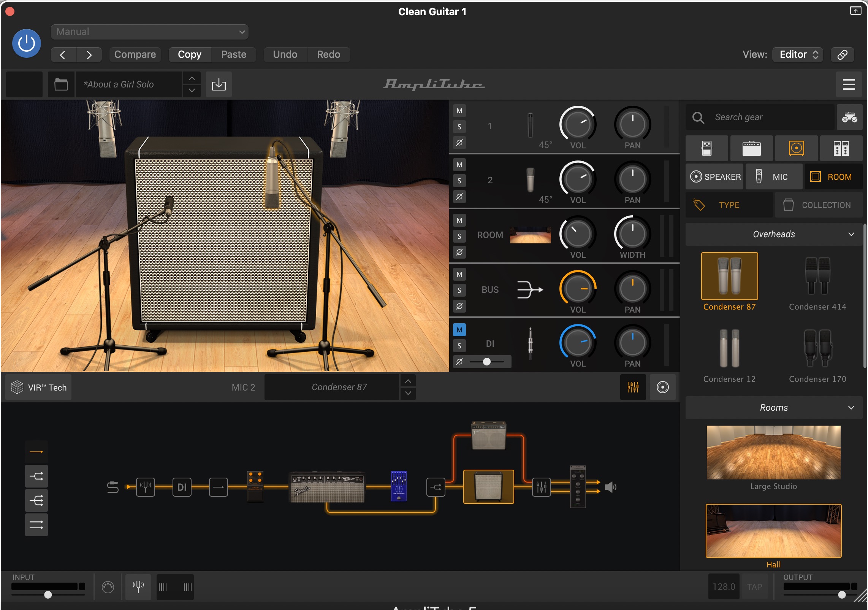868x610 pixels.
Task: Open the preset browser folder icon
Action: tap(61, 84)
